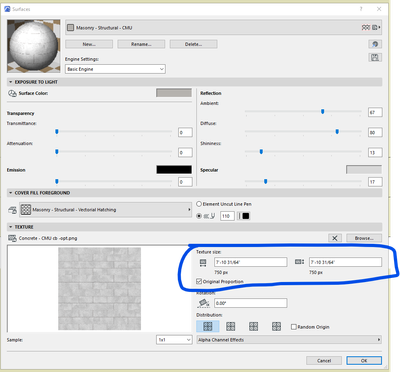400x372 pixels.
Task: Toggle the Original Proportion checkbox
Action: 199,281
